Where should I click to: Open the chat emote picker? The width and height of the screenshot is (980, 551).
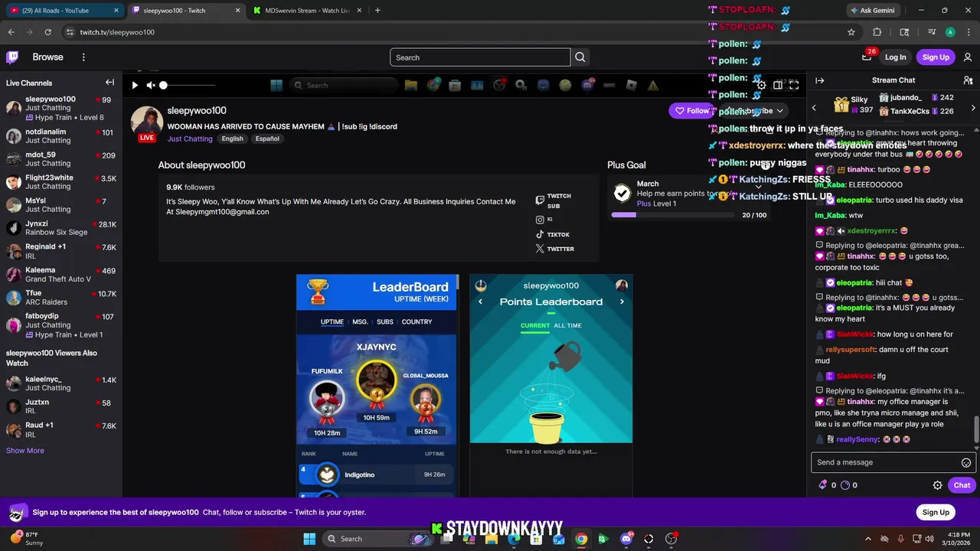966,462
